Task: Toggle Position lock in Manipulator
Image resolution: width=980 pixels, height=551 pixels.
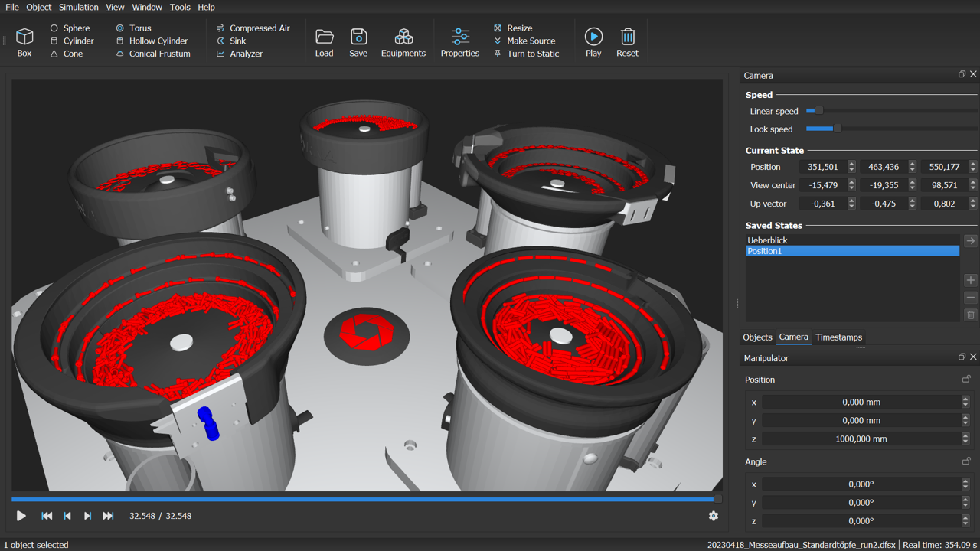Action: coord(966,379)
